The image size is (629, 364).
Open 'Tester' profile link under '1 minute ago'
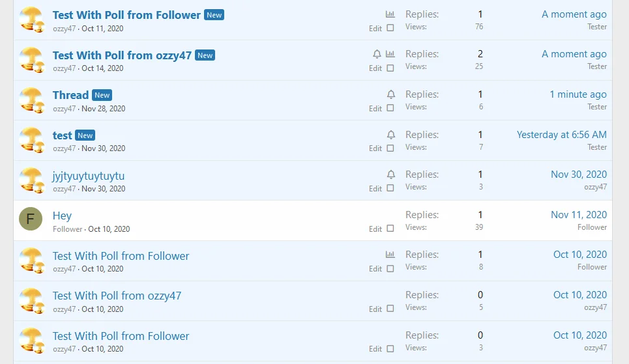click(597, 107)
